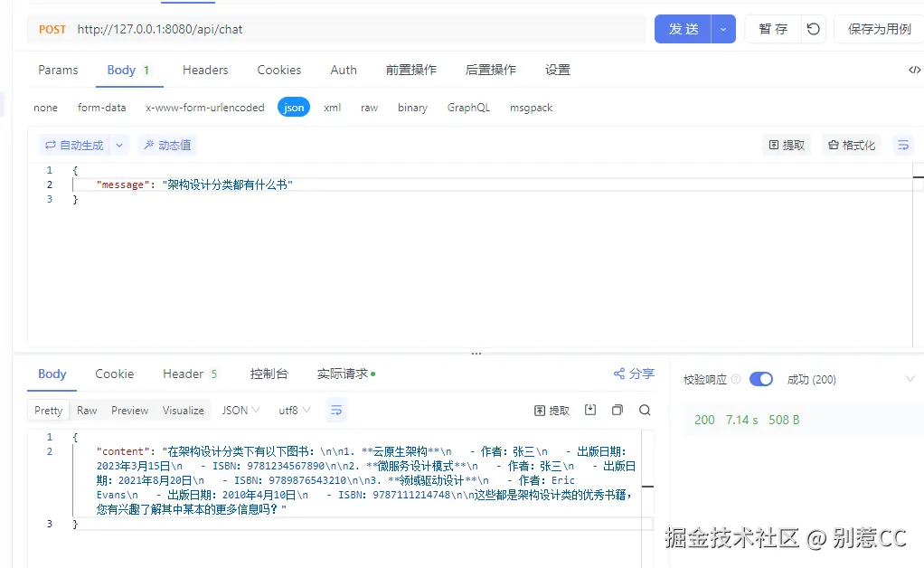The width and height of the screenshot is (924, 568).
Task: Open the send button dropdown arrow
Action: [x=723, y=29]
